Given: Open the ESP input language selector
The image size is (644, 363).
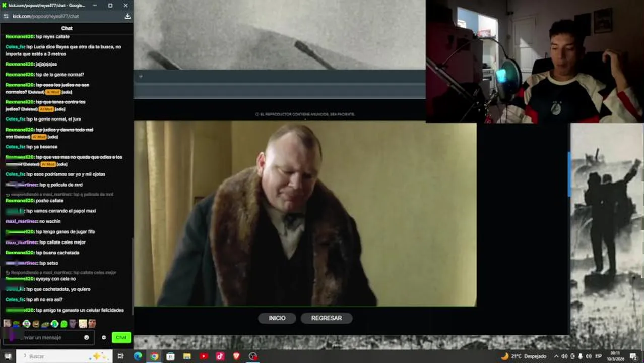Looking at the screenshot, I should [x=599, y=356].
